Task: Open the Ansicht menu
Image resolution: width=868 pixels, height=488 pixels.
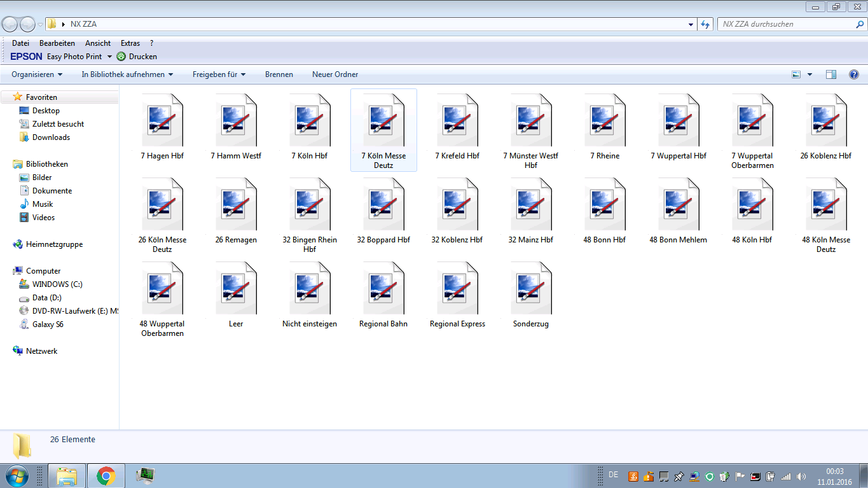Action: tap(98, 43)
